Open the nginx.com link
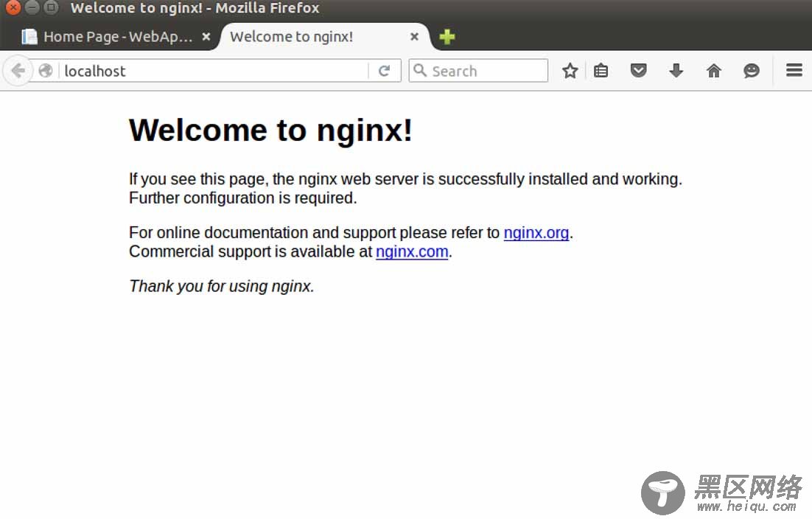 [x=412, y=251]
